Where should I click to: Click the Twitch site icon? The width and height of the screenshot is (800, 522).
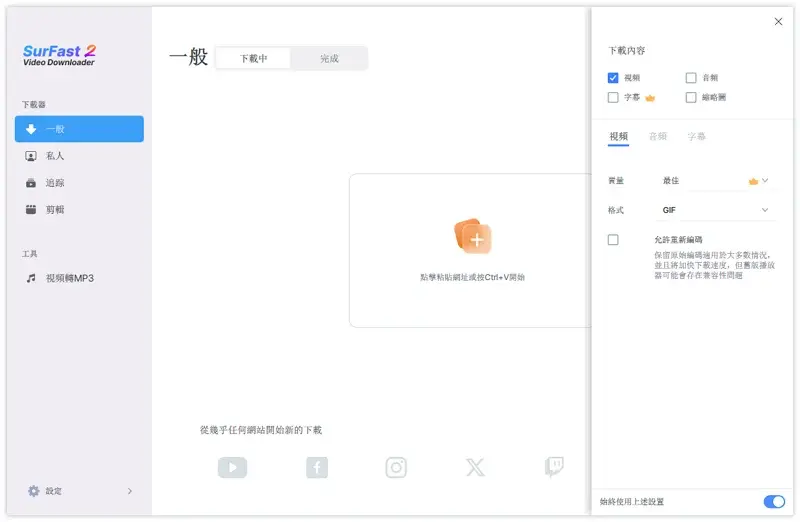tap(554, 467)
